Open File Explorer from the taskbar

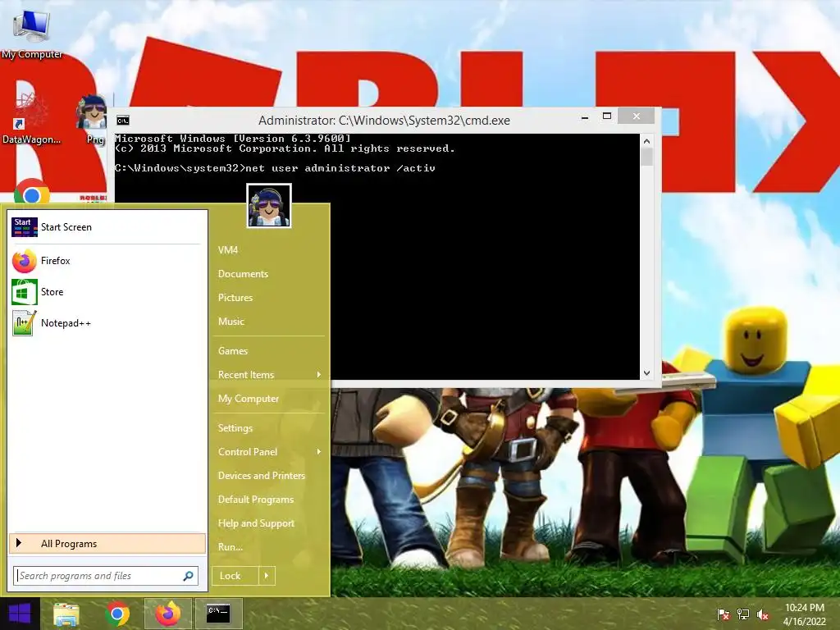pos(66,614)
